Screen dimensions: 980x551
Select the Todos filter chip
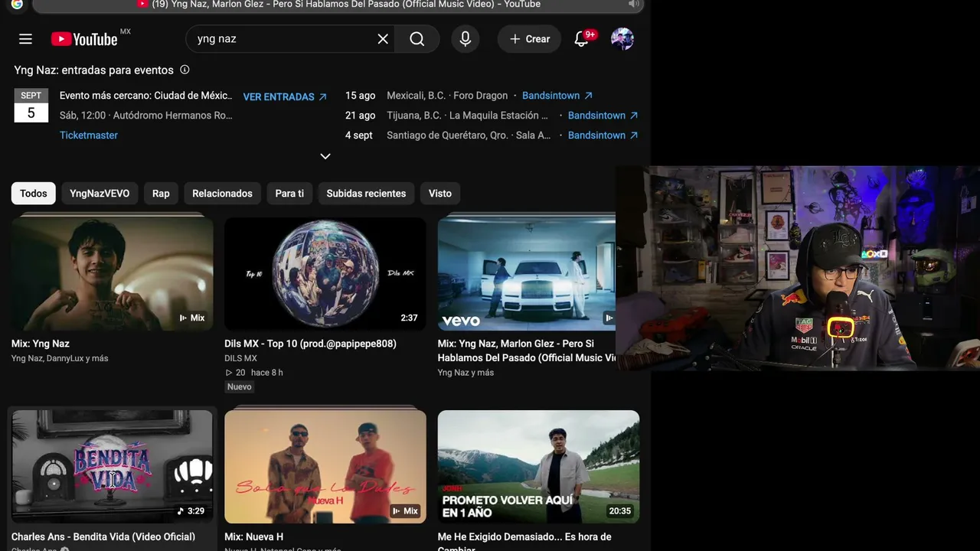click(x=34, y=194)
